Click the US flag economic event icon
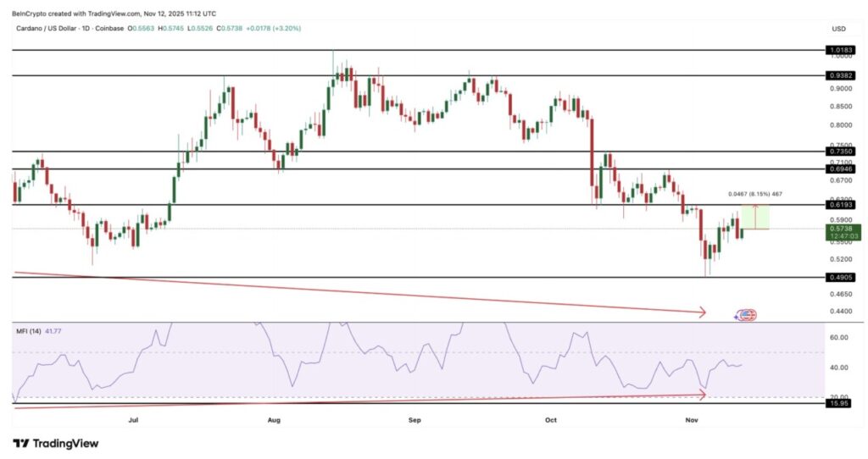Image resolution: width=868 pixels, height=459 pixels. pos(746,315)
